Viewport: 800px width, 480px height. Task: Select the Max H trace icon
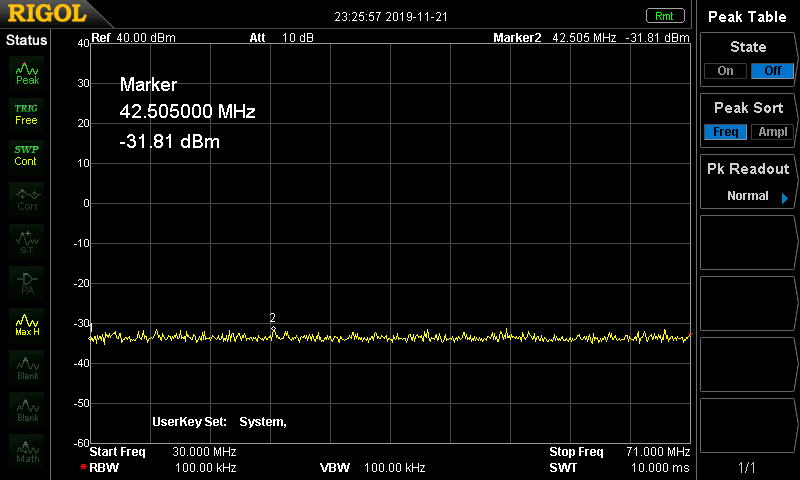coord(27,325)
